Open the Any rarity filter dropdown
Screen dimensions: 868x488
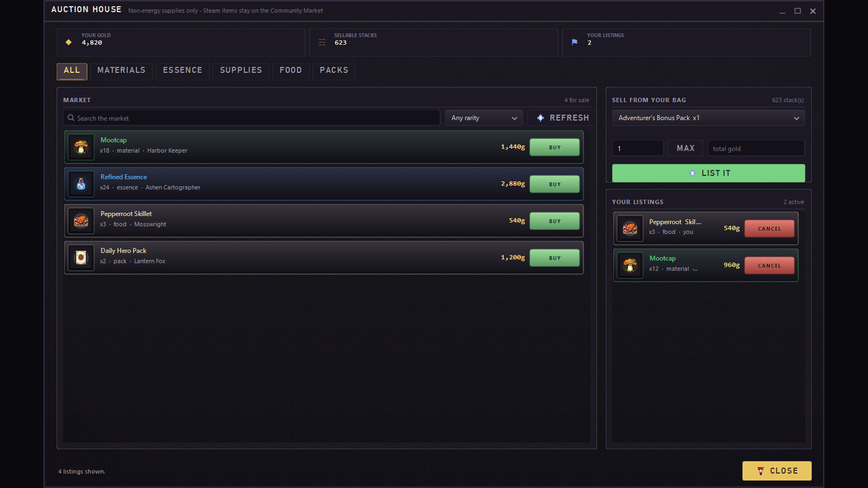[x=484, y=118]
